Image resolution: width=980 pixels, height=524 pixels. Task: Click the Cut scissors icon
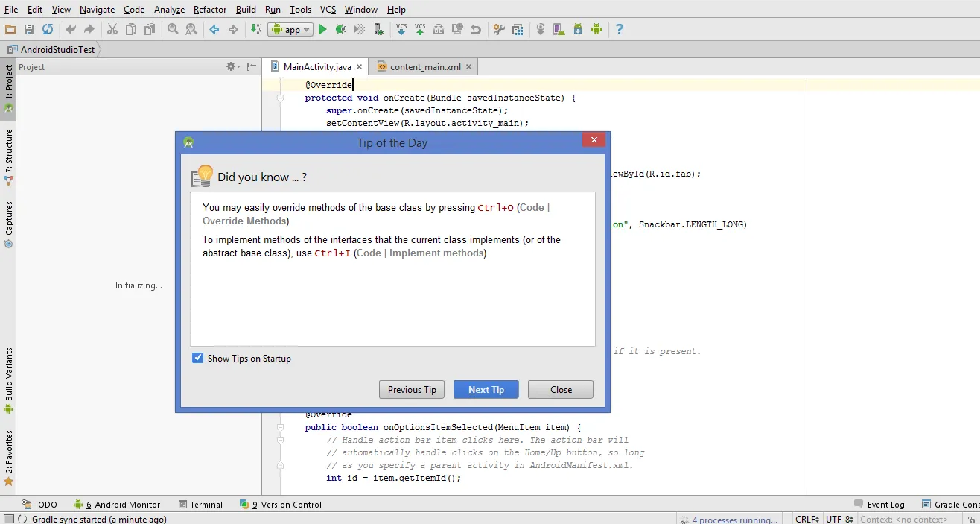click(x=112, y=29)
